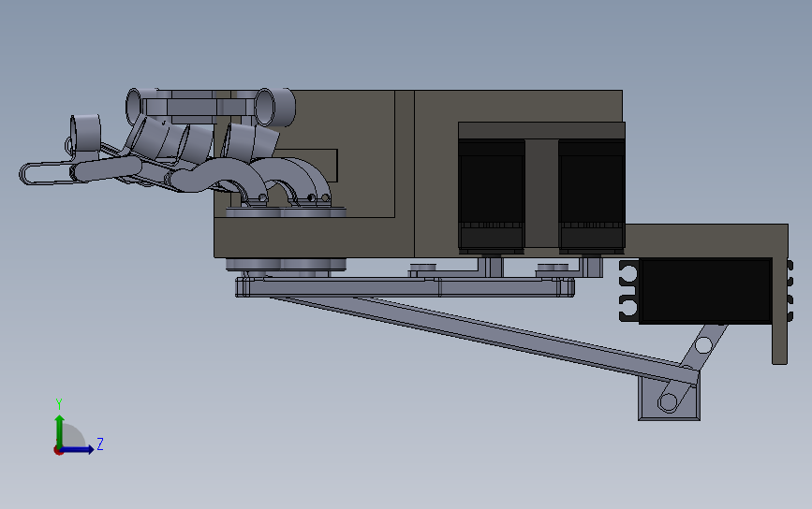
Task: Select the black servo block with clip slots
Action: [x=705, y=291]
